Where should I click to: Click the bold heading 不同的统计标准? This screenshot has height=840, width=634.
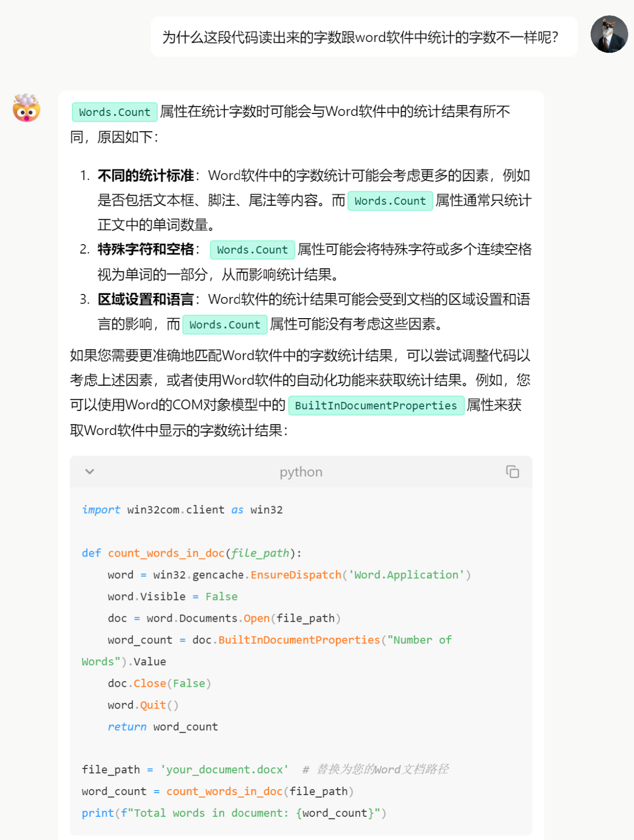pos(146,175)
